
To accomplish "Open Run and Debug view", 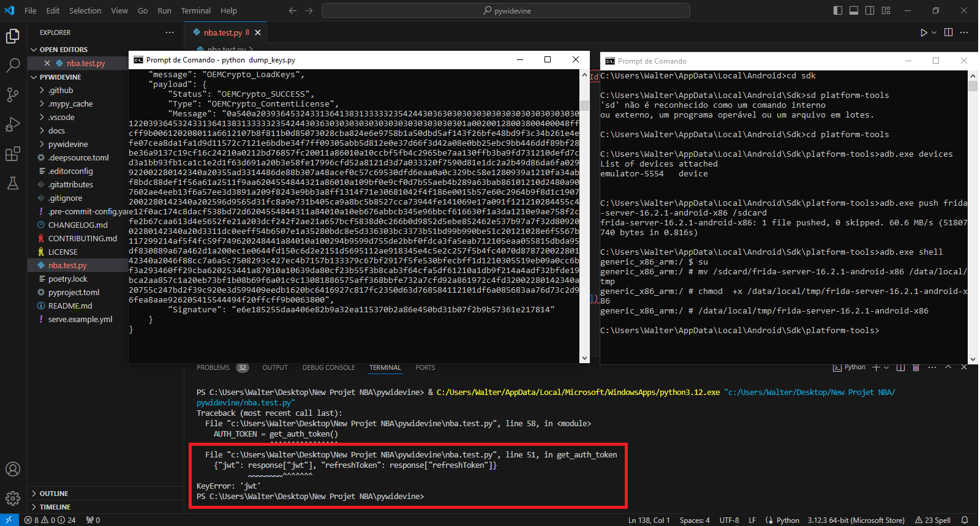I will (13, 124).
